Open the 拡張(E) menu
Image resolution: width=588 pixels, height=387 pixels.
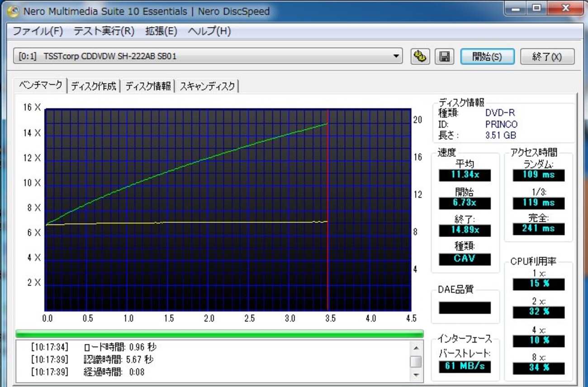161,31
